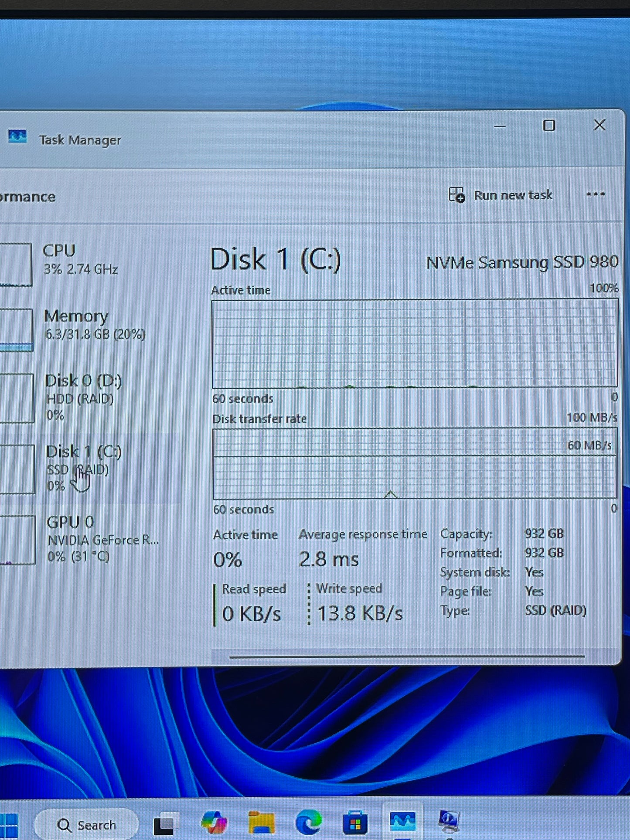Click the Performance page heading
The width and height of the screenshot is (630, 840).
pos(27,197)
